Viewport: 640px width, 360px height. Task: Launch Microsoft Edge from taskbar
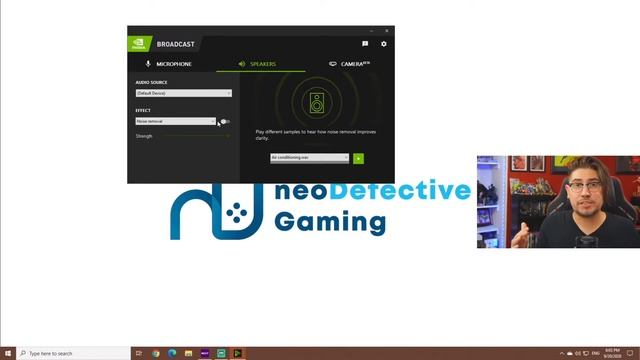coord(172,353)
